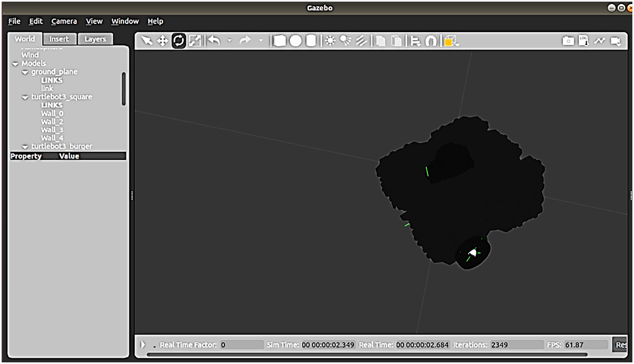Insert a cylinder shape
The image size is (634, 364).
(311, 41)
